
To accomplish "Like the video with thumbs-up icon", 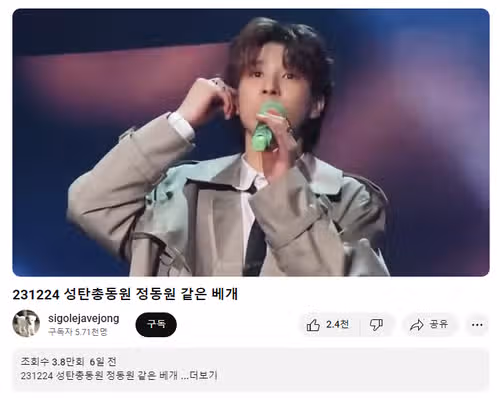I will 313,325.
